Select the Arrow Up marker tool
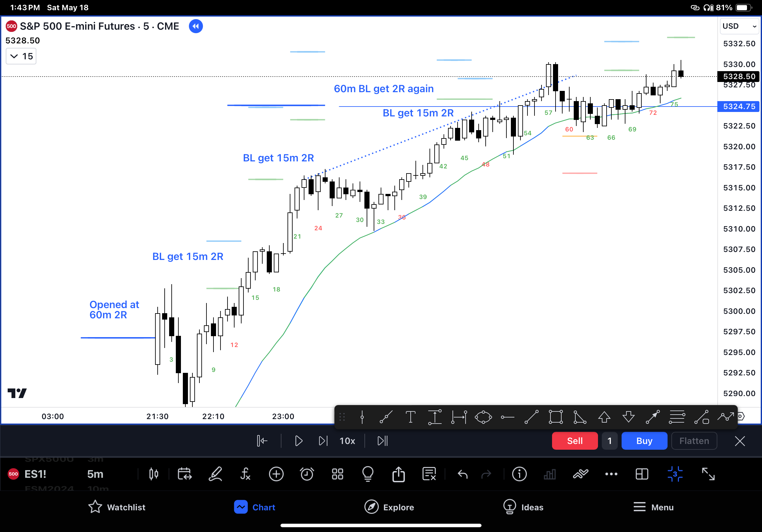The height and width of the screenshot is (532, 762). coord(604,417)
